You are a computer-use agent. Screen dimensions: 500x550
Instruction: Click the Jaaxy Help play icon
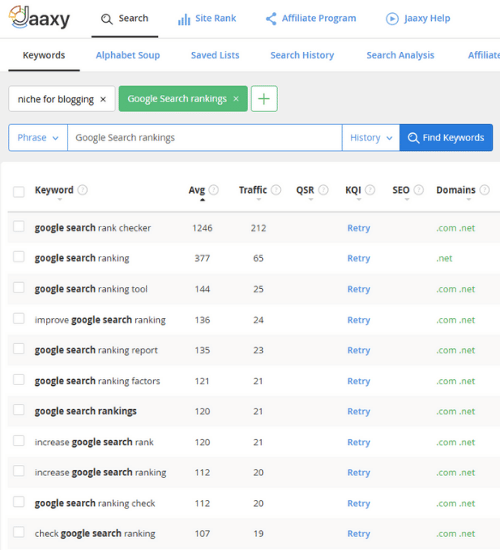coord(392,19)
